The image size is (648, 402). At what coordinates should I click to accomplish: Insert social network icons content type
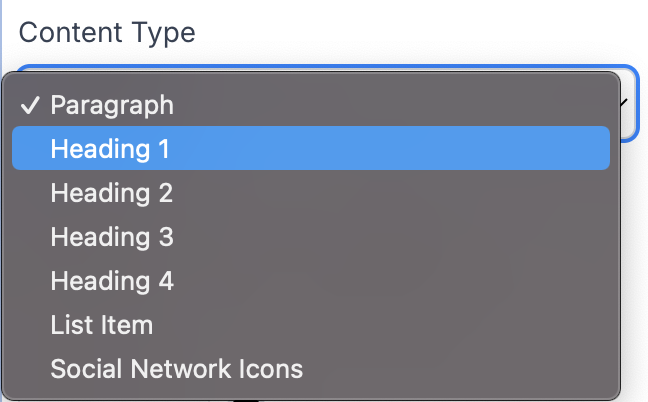(x=176, y=369)
